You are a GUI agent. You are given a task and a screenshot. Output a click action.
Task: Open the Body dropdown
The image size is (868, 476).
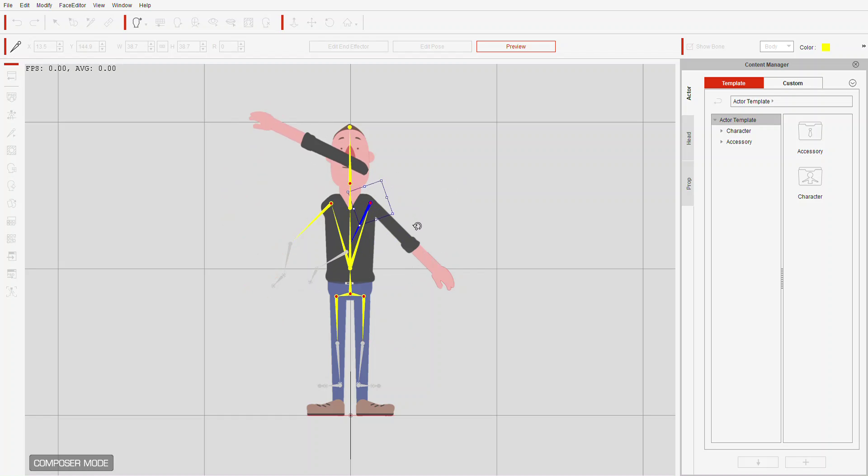tap(777, 46)
